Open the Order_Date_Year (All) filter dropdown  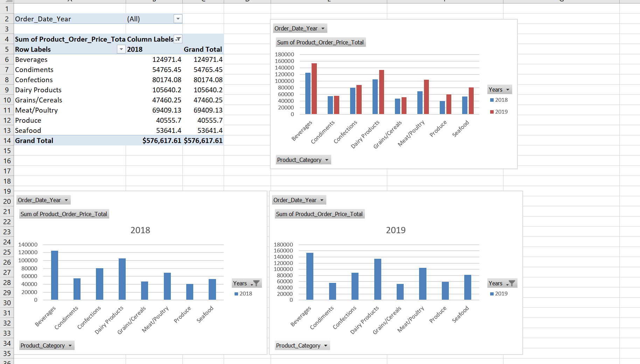(x=178, y=19)
